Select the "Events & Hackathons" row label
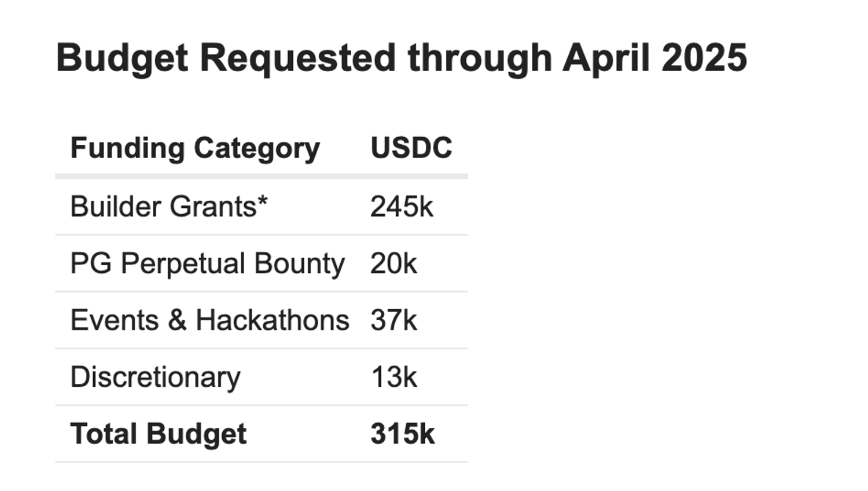This screenshot has width=868, height=491. click(x=209, y=320)
